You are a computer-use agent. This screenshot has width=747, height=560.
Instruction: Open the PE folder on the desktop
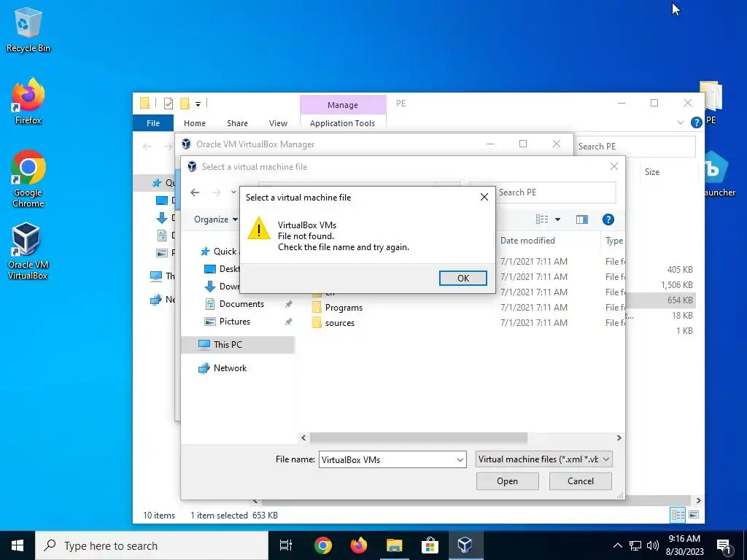point(711,102)
